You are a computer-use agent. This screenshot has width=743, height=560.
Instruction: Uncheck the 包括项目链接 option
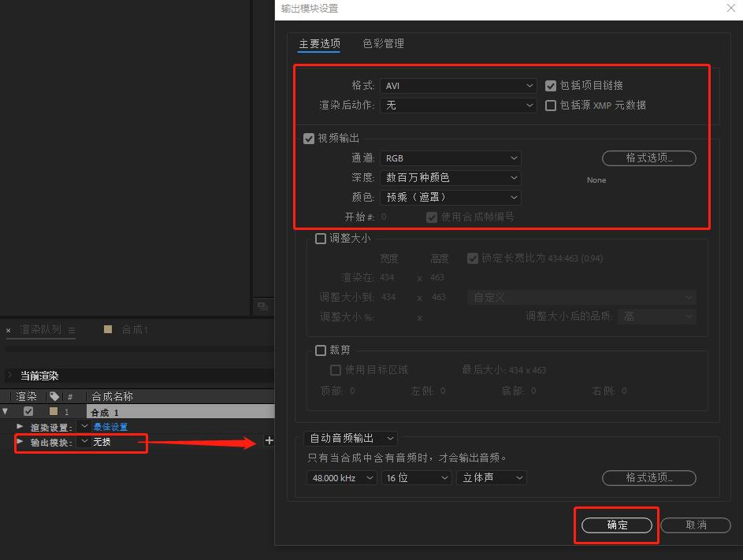coord(550,86)
